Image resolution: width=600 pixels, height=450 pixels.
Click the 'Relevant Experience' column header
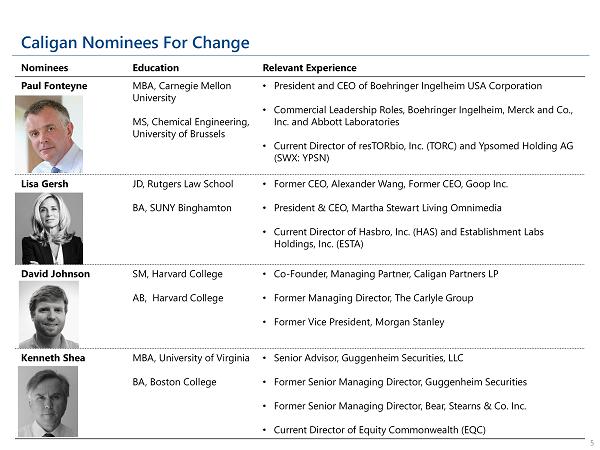click(x=309, y=68)
